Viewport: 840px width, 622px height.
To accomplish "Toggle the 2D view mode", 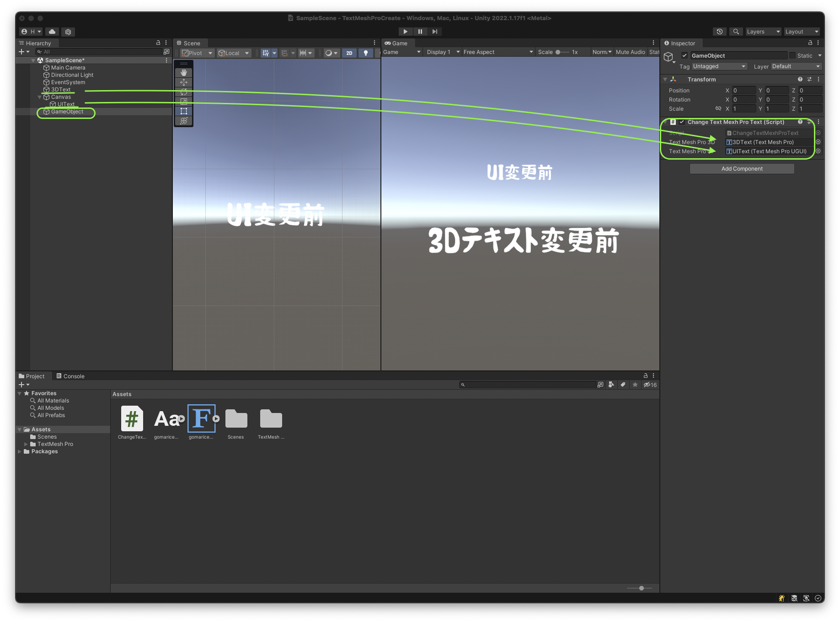I will 349,53.
